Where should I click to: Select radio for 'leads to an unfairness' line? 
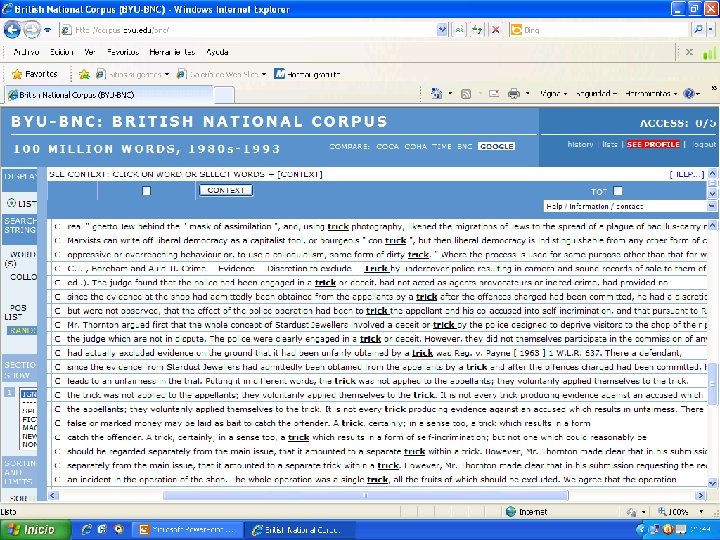coord(58,381)
